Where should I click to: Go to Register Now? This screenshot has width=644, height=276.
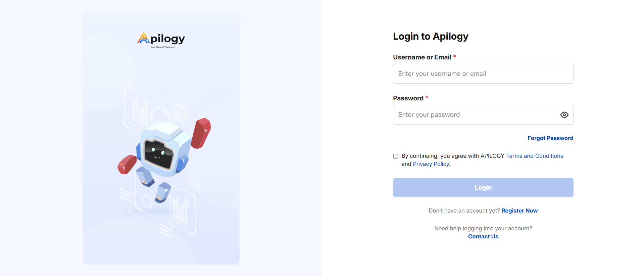click(519, 211)
